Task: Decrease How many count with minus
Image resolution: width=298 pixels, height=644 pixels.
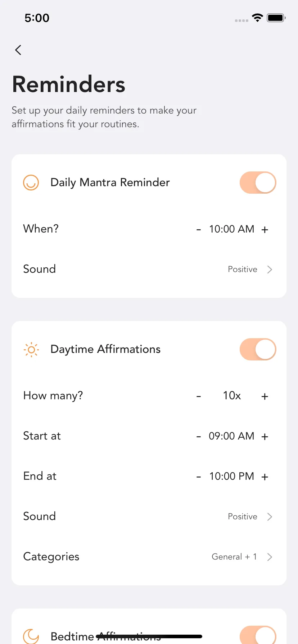Action: (x=198, y=396)
